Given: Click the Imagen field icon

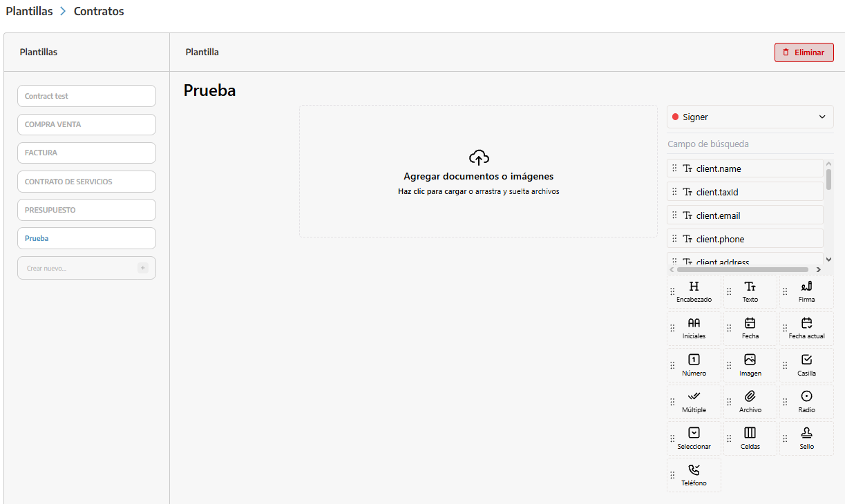Looking at the screenshot, I should click(750, 359).
